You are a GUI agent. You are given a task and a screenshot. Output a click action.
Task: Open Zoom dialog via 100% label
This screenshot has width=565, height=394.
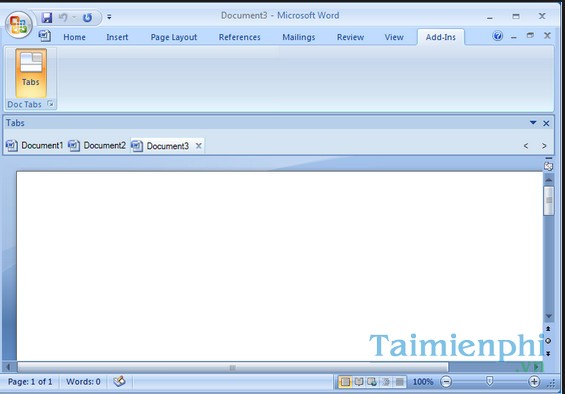pyautogui.click(x=423, y=382)
